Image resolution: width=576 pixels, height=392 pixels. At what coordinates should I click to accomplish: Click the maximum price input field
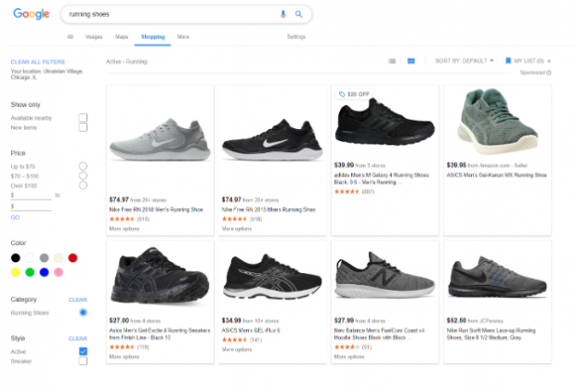[32, 206]
